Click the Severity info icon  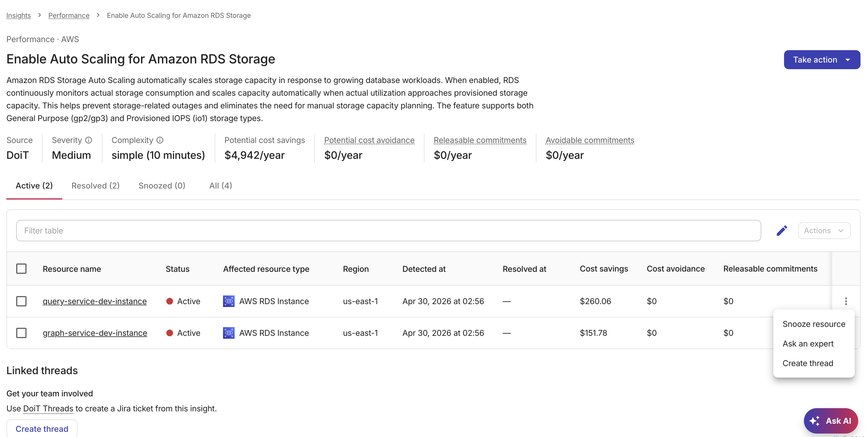[x=89, y=140]
